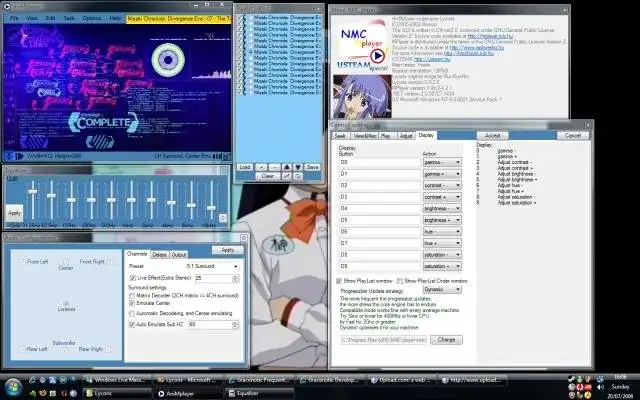The width and height of the screenshot is (640, 400).
Task: Click the NMC player logo in the About window
Action: click(362, 46)
